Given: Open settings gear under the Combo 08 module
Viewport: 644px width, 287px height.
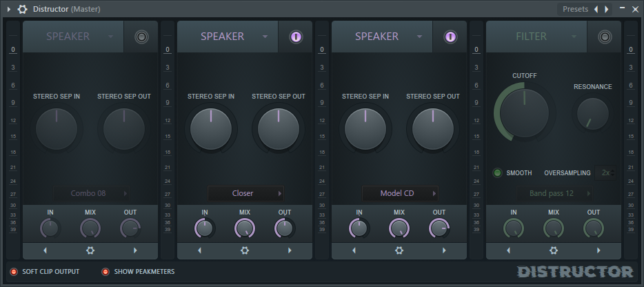Looking at the screenshot, I should pyautogui.click(x=90, y=250).
